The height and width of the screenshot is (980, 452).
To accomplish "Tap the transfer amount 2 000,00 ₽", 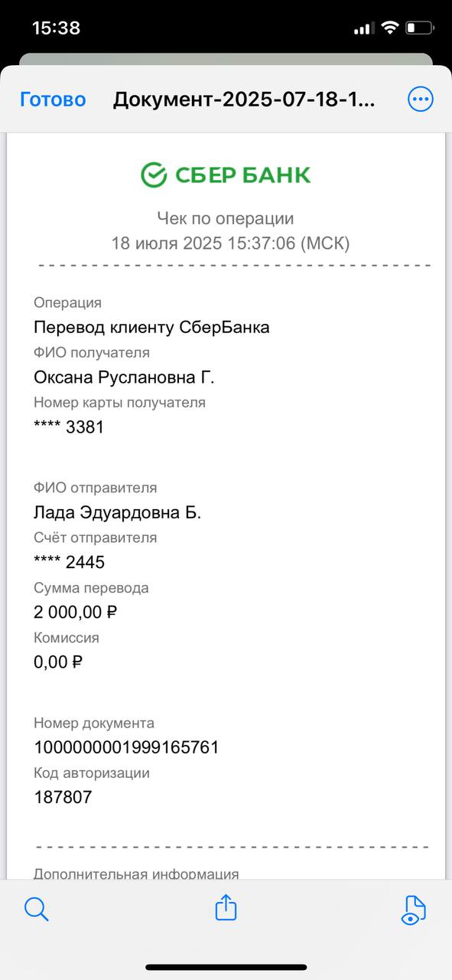I will pyautogui.click(x=76, y=612).
